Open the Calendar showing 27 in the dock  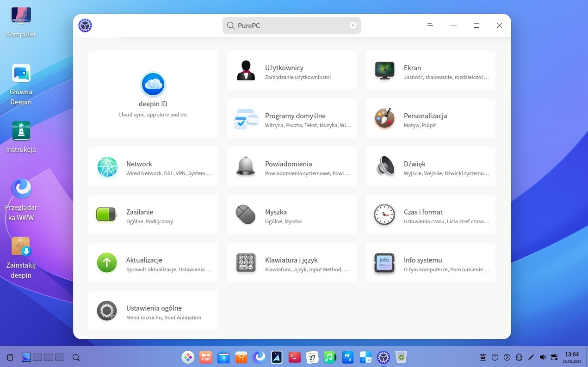pos(312,357)
